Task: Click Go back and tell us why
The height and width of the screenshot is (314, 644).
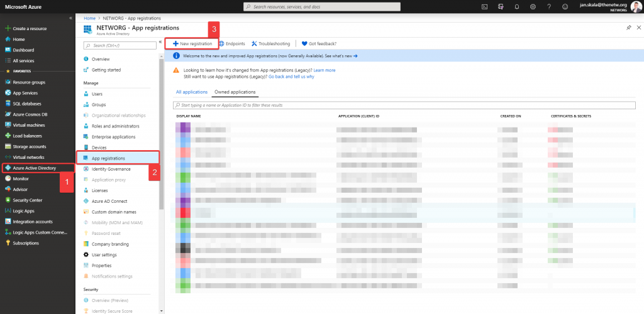Action: click(x=292, y=76)
